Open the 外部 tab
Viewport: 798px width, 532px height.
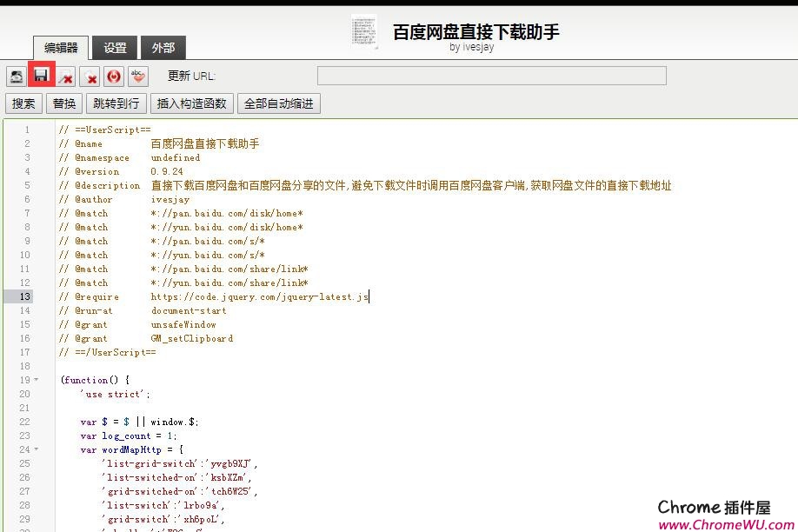point(163,48)
